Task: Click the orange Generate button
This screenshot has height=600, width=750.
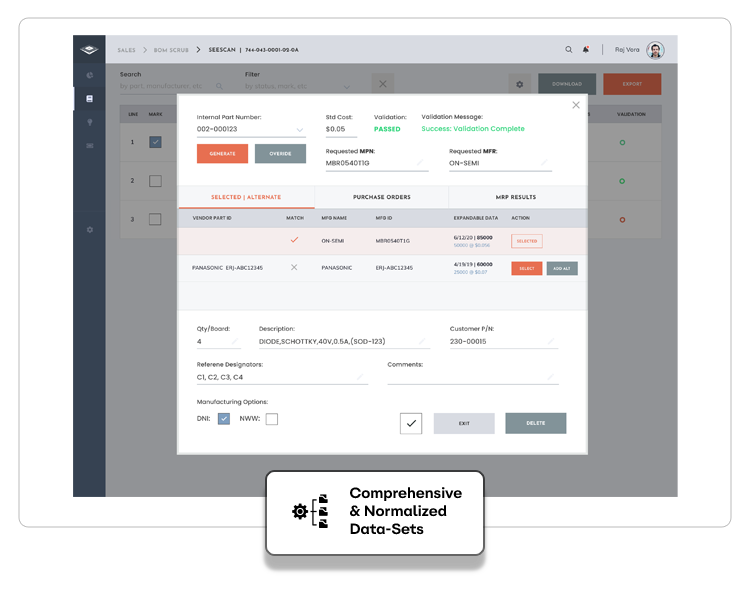Action: click(222, 154)
